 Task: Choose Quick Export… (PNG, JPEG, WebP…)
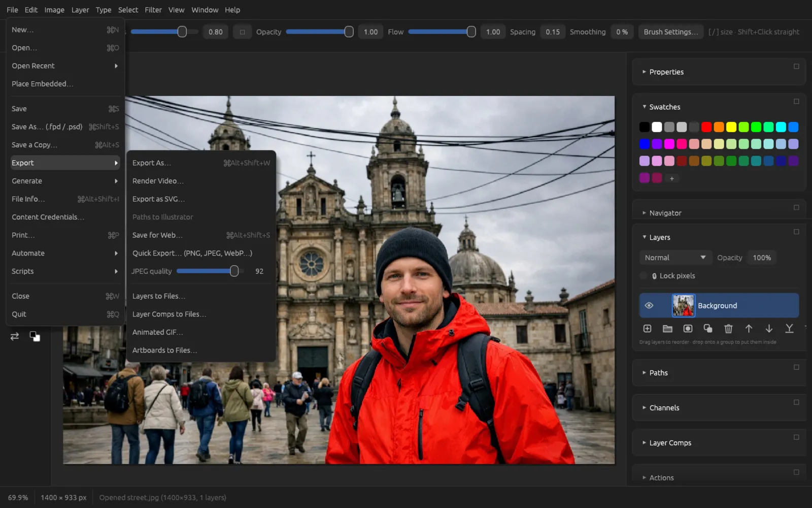coord(201,253)
